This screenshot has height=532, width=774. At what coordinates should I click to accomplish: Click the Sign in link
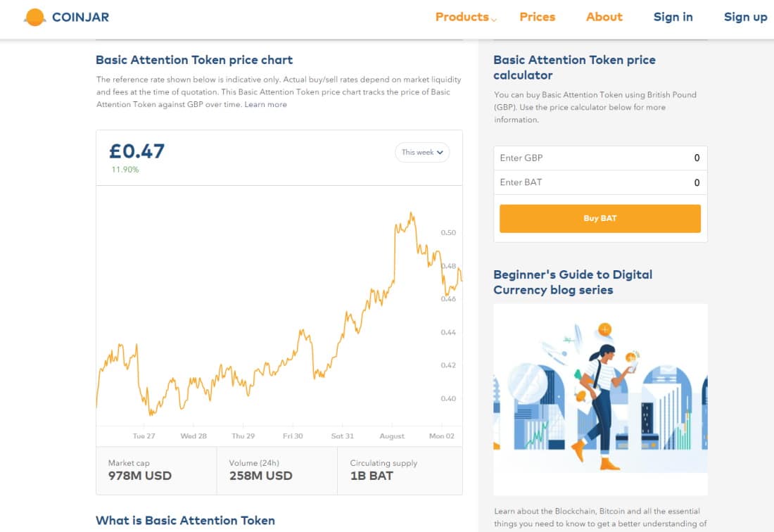[x=673, y=18]
